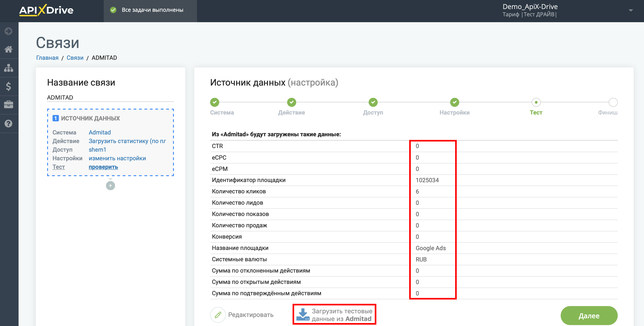The image size is (644, 326).
Task: Click the Конверсия row label
Action: (x=227, y=237)
